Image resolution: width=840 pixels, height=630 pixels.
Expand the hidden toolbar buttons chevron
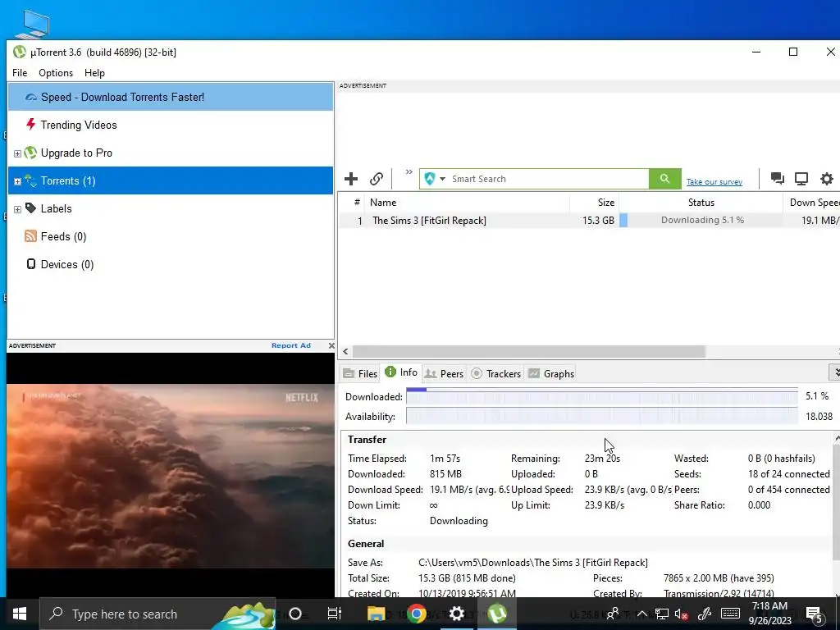click(x=409, y=172)
